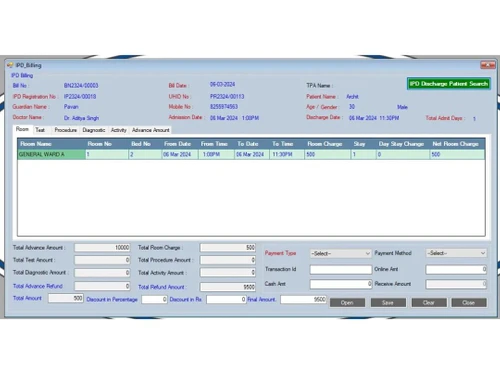This screenshot has height=375, width=500.
Task: Open the Test tab
Action: coord(40,130)
